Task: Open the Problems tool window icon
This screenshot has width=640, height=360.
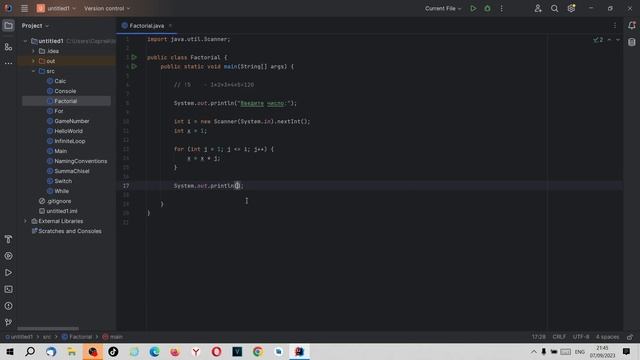Action: pos(8,306)
